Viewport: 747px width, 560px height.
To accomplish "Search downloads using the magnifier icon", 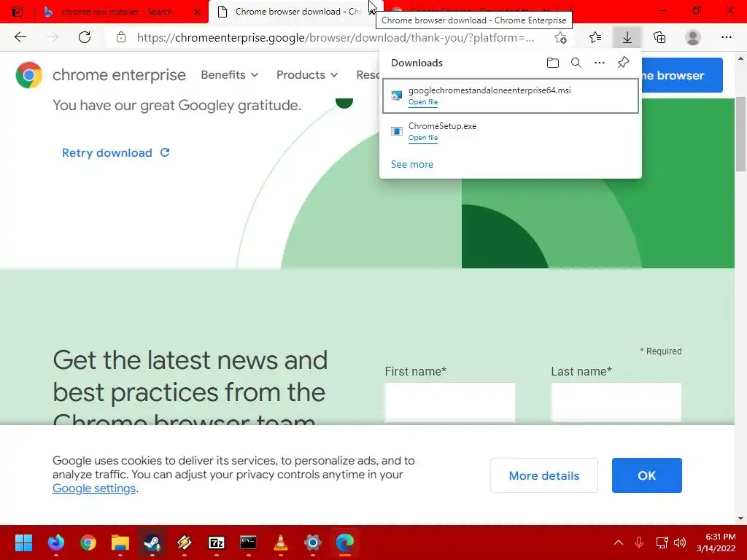I will pos(576,63).
